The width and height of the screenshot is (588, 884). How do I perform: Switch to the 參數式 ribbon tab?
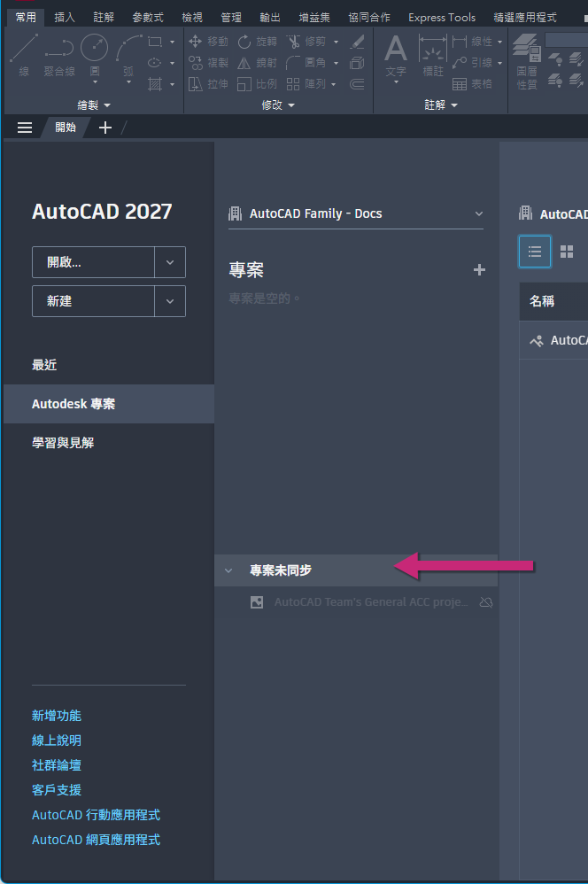(148, 18)
